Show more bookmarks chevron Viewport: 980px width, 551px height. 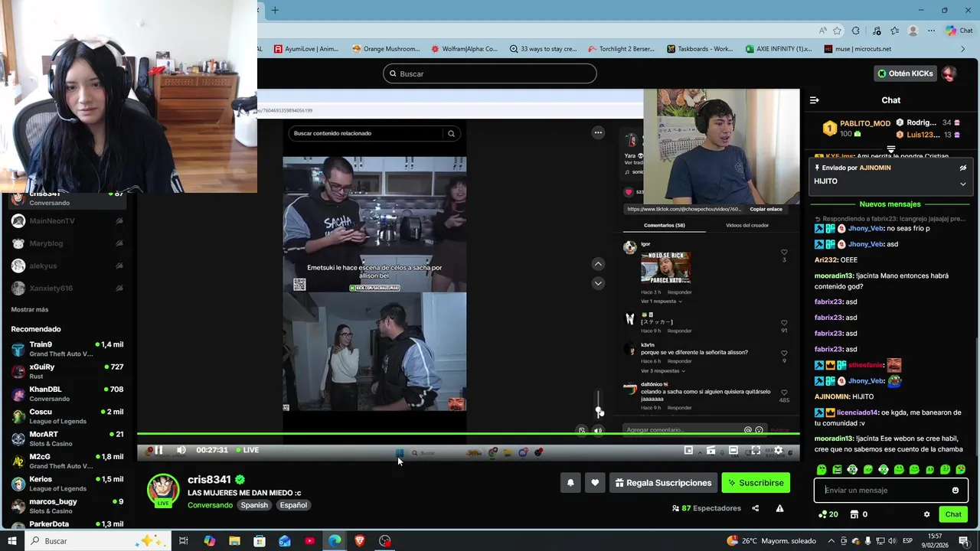click(963, 49)
